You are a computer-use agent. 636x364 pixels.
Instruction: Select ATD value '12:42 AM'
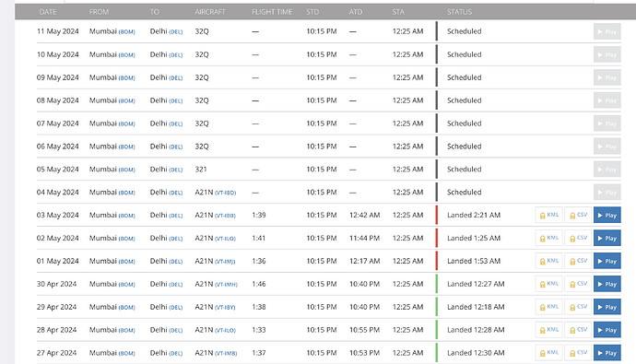[365, 216]
